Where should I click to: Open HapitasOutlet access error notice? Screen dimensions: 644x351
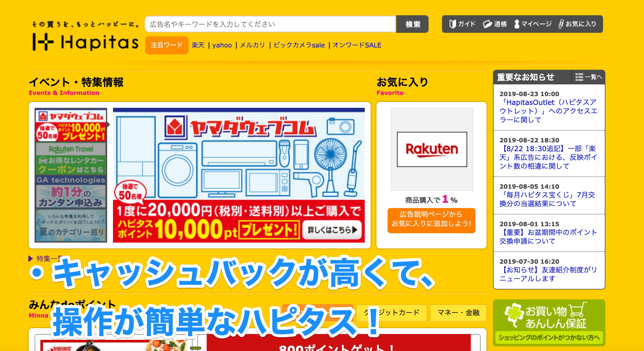549,111
